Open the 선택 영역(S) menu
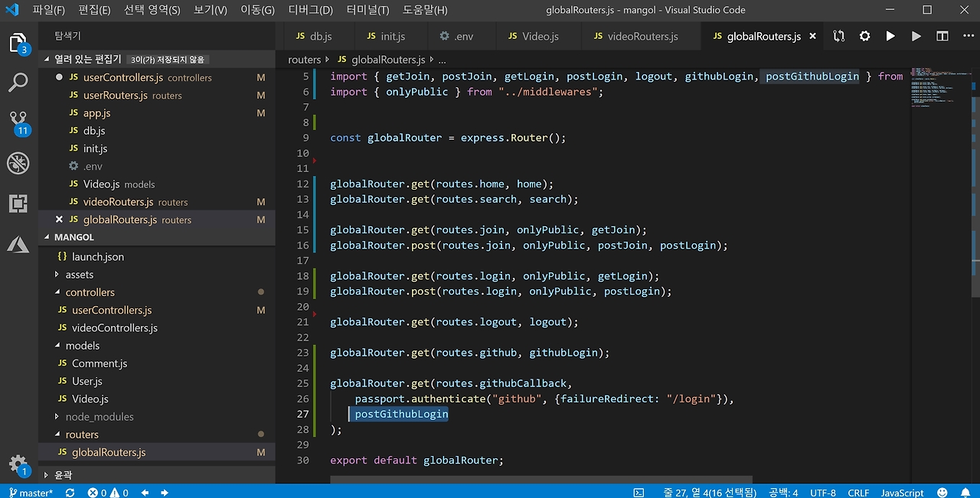Image resolution: width=980 pixels, height=498 pixels. click(152, 10)
